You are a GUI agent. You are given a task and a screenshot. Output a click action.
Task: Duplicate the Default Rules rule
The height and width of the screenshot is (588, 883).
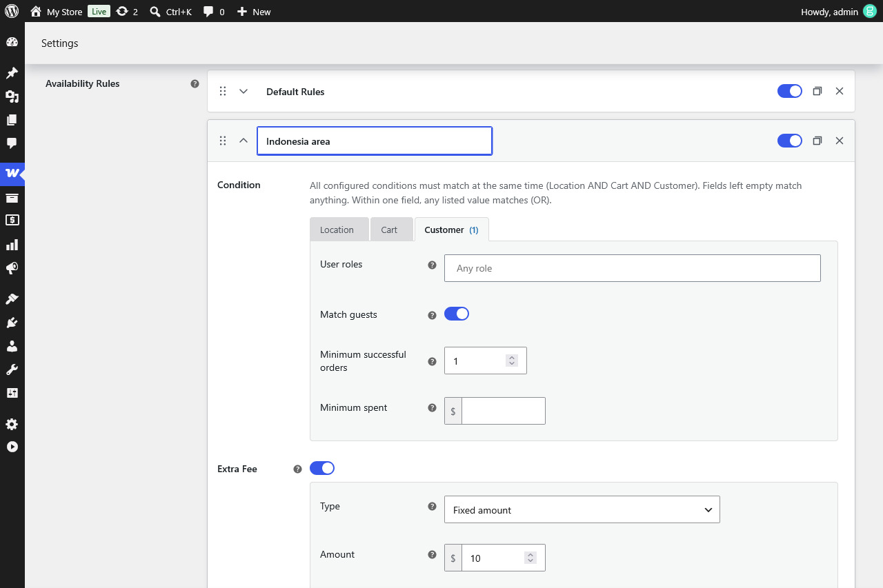817,91
